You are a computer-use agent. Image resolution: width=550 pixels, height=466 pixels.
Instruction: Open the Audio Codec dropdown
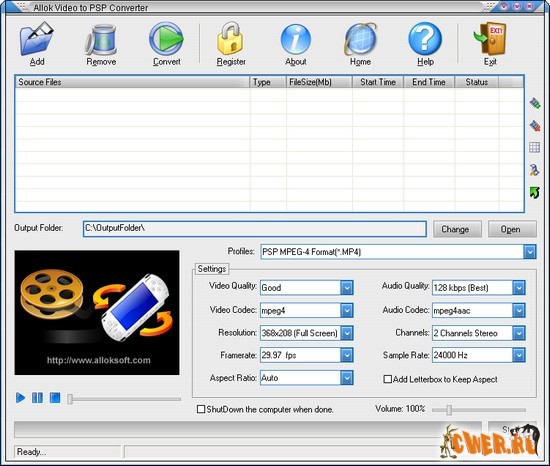click(x=518, y=310)
